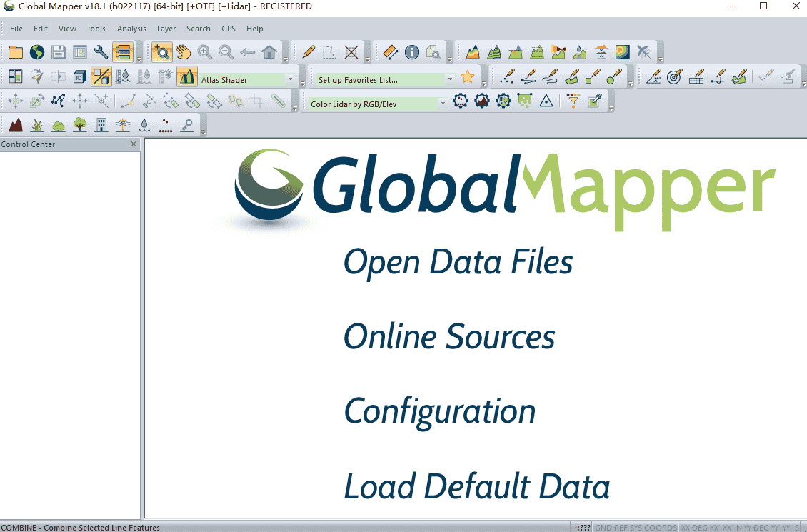Click the Load Default Data link

pos(477,486)
